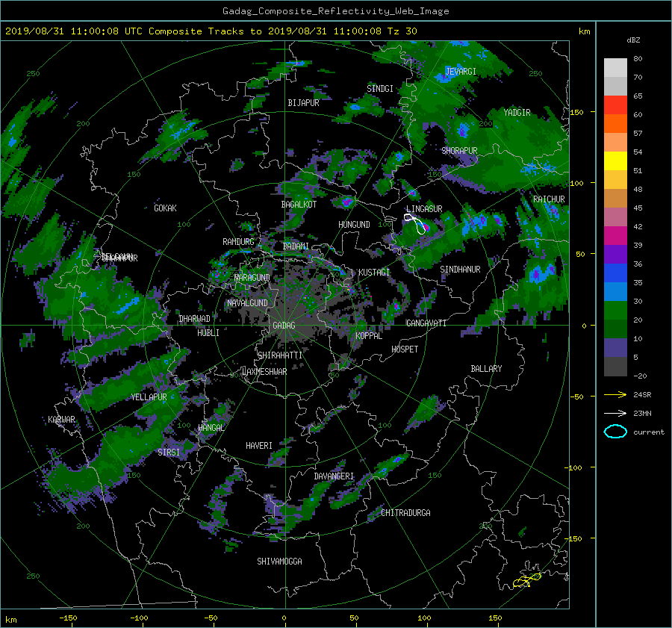Click the KUSTAGI city label
This screenshot has height=628, width=672.
(x=374, y=273)
